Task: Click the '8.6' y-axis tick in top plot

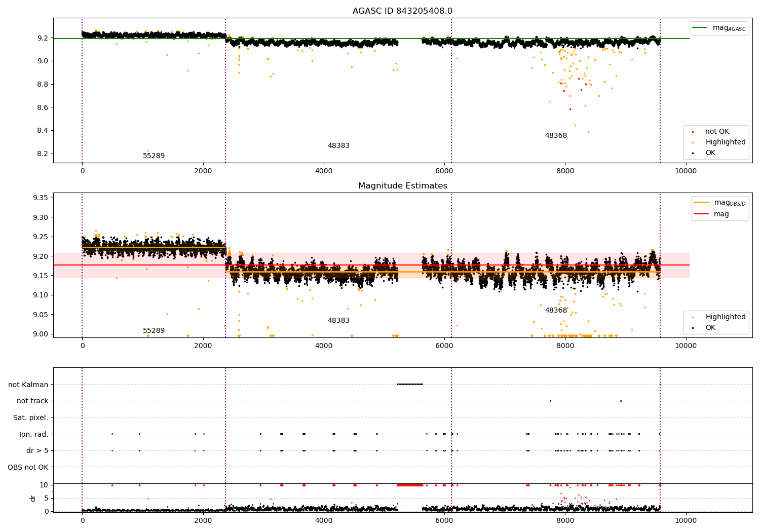Action: pos(43,107)
